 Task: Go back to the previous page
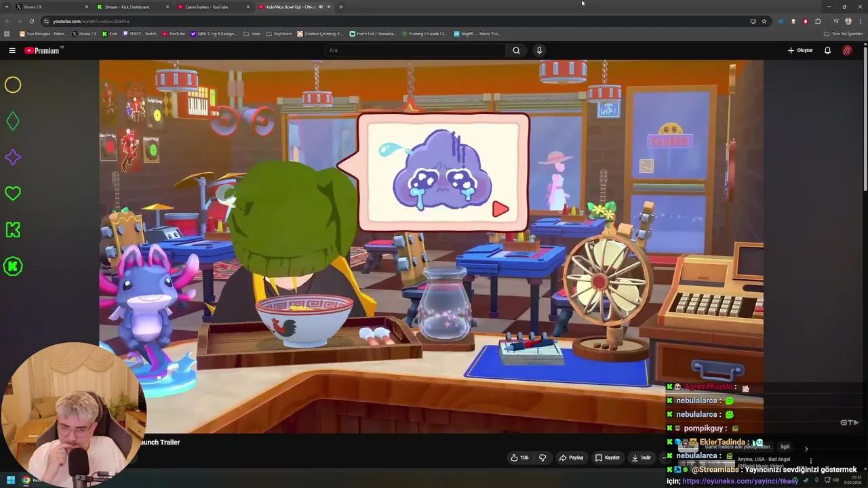click(7, 21)
